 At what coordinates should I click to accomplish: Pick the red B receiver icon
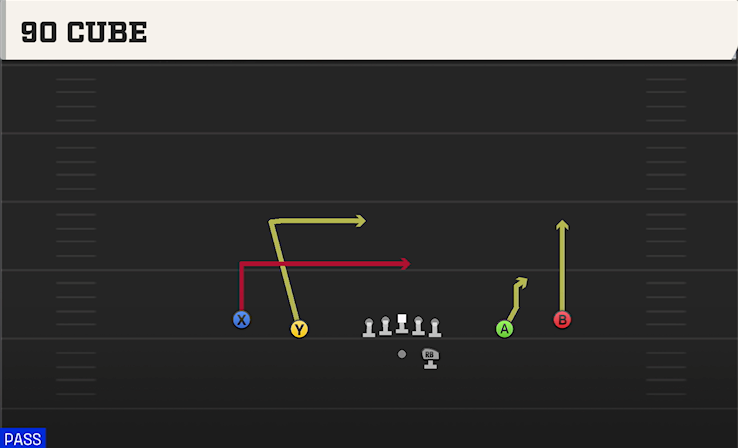tap(562, 320)
